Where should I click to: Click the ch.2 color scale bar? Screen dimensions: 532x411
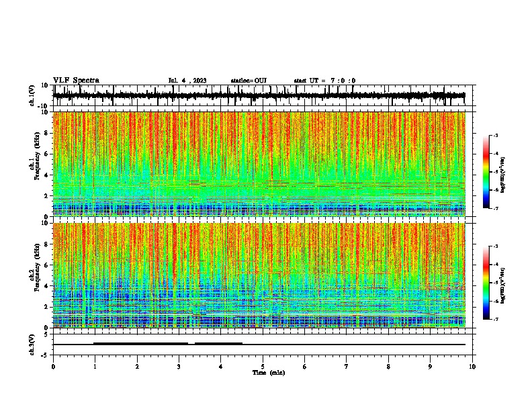pos(486,283)
